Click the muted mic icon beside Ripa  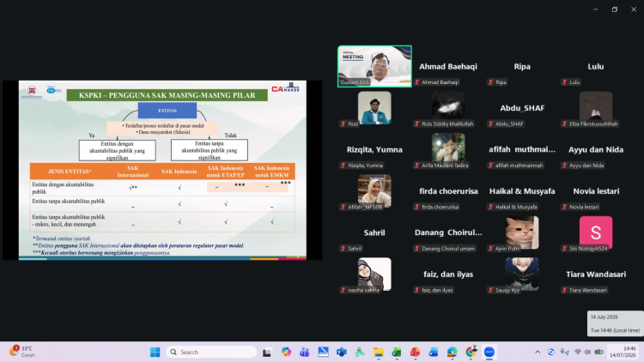[x=490, y=82]
